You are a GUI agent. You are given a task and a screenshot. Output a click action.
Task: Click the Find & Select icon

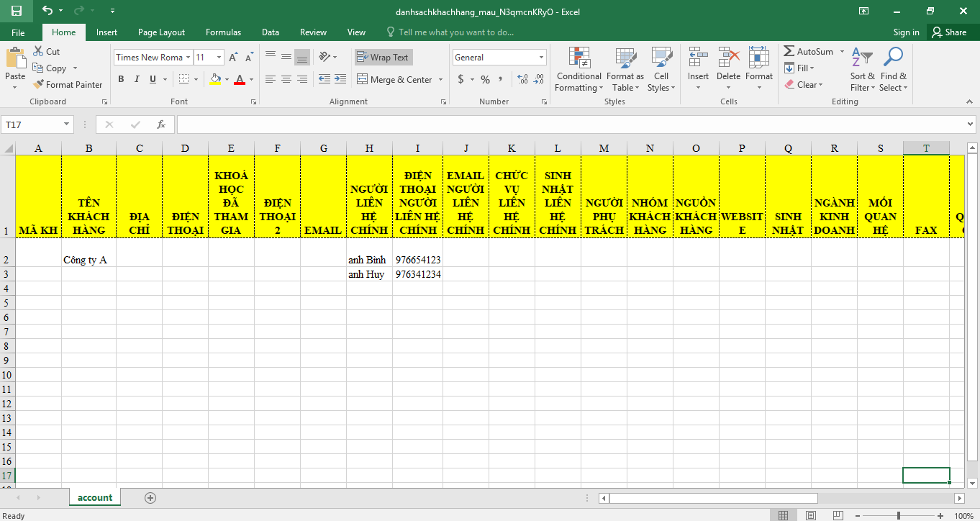click(893, 70)
